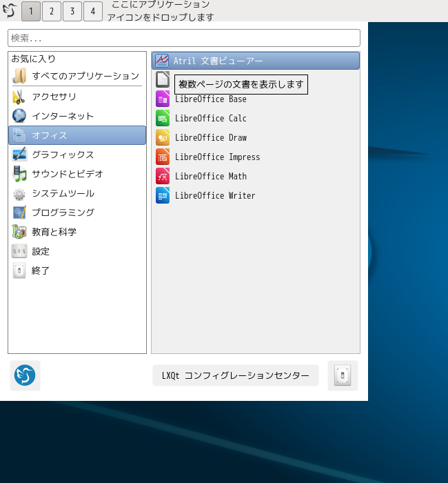Click the all applications folder icon
Viewport: 448px width, 483px height.
click(19, 76)
